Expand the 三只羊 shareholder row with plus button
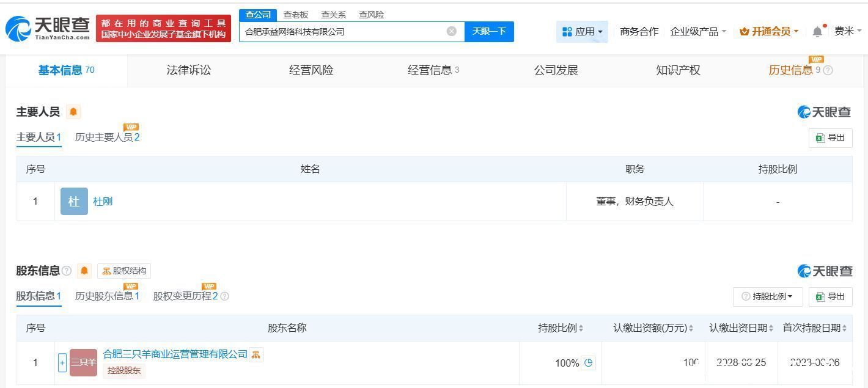868x388 pixels. (62, 363)
